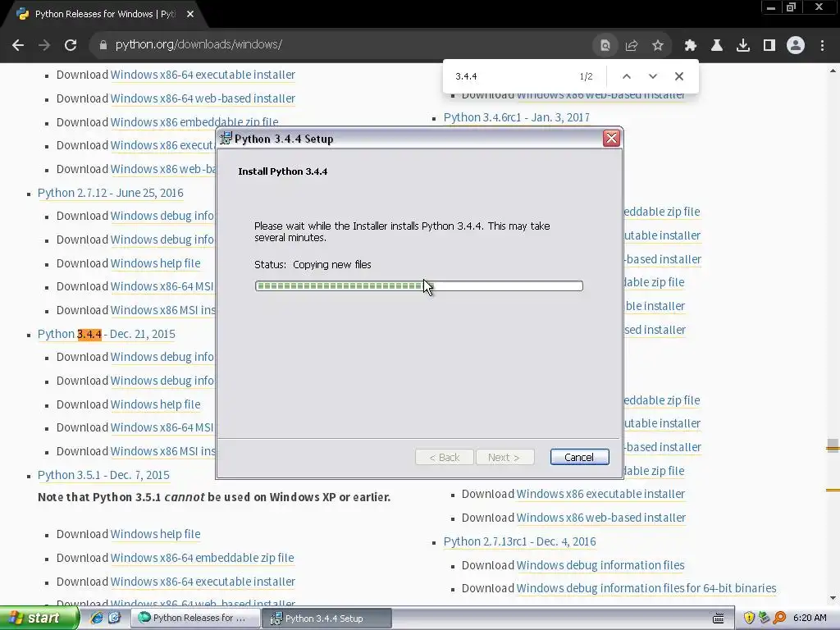The height and width of the screenshot is (630, 840).
Task: Click the 1/2 match counter in find bar
Action: pyautogui.click(x=586, y=76)
